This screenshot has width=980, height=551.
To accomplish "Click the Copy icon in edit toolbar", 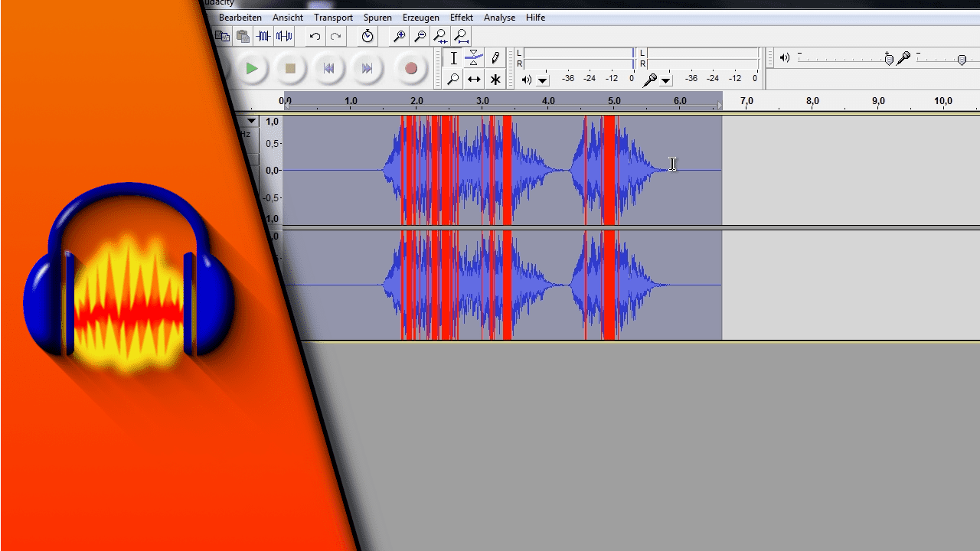I will (222, 36).
